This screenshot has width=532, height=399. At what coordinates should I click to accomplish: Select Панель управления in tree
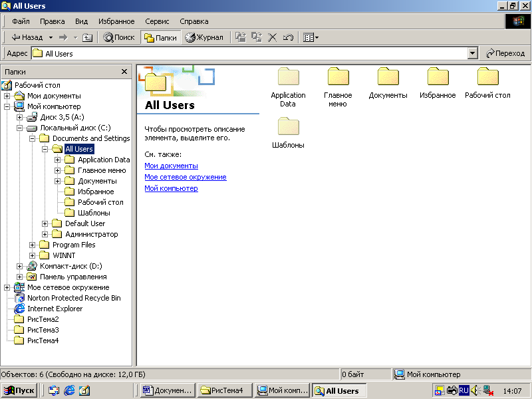tap(73, 277)
